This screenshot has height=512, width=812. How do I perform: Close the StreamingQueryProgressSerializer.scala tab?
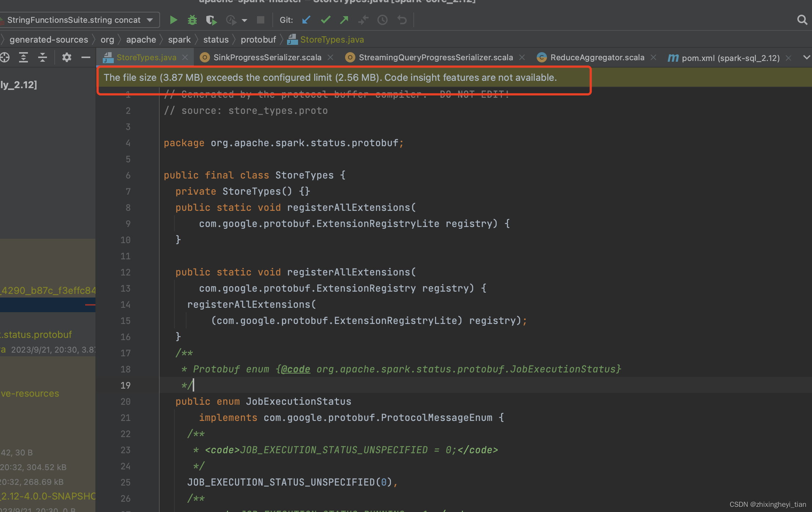[x=522, y=58]
